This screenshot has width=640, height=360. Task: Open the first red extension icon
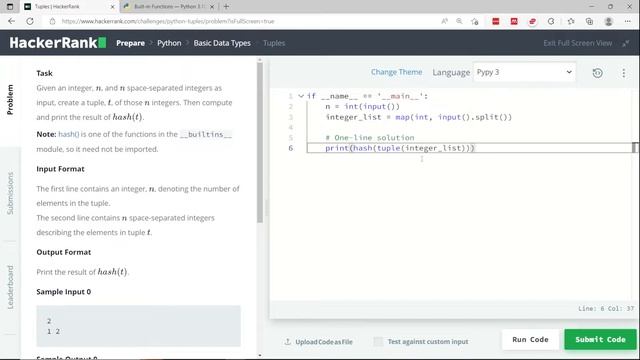[496, 21]
